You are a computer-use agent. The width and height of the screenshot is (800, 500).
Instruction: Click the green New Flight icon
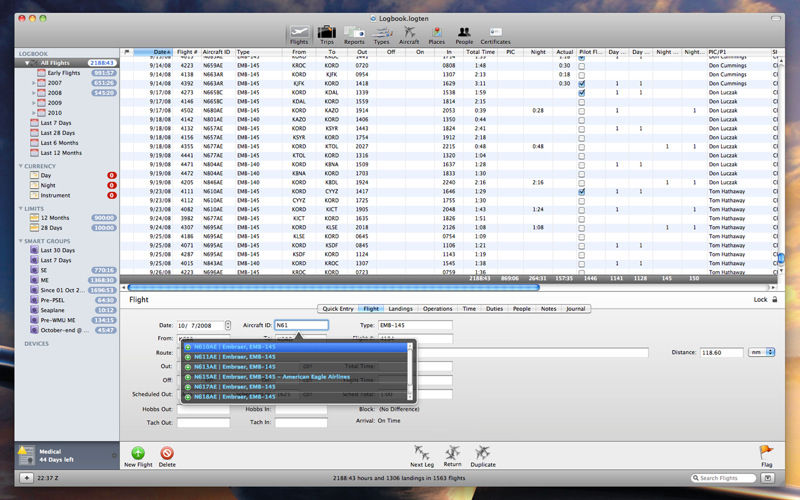click(x=138, y=453)
